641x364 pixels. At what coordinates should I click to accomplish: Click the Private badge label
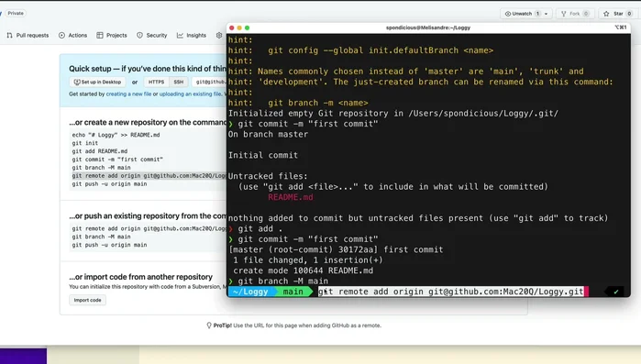tap(16, 14)
